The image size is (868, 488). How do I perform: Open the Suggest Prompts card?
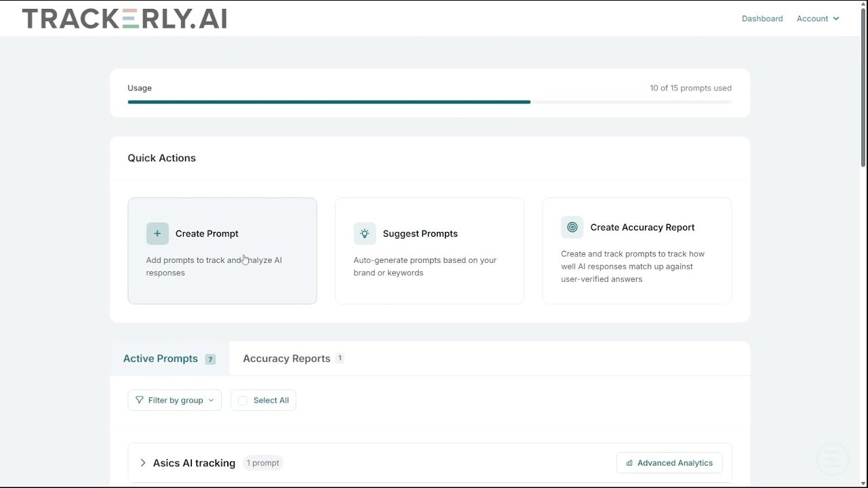point(430,251)
